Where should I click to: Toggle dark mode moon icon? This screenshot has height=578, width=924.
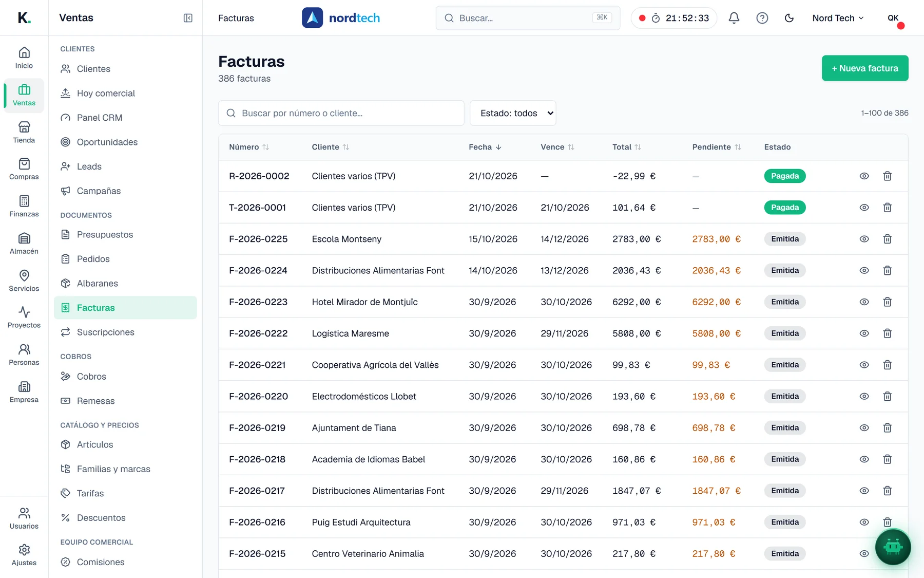pos(790,18)
